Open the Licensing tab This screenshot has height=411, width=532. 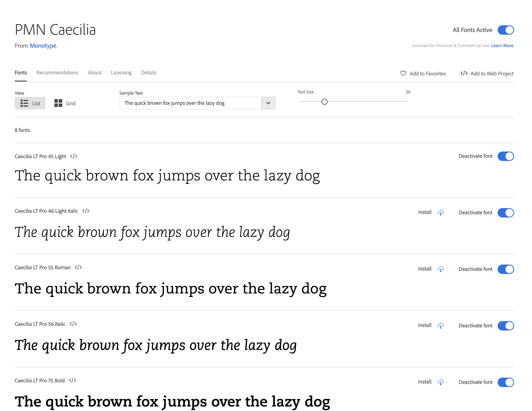pyautogui.click(x=121, y=73)
